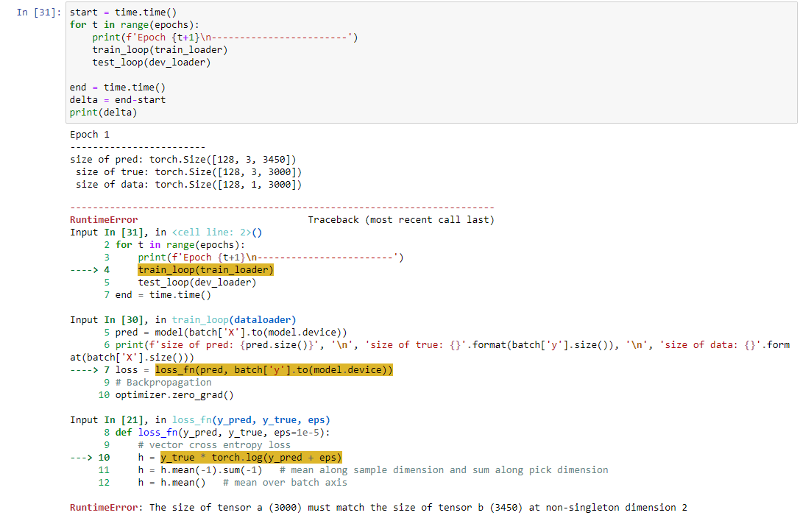Click 'pred = model(batch['X'].to(model.device))' traceback line

point(230,333)
